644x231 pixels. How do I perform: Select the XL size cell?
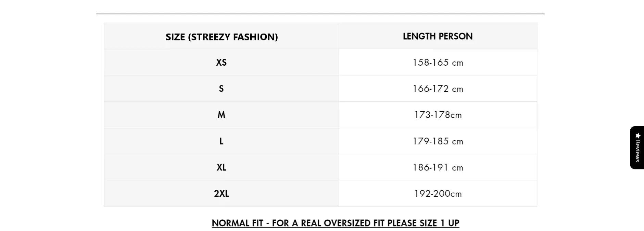221,167
